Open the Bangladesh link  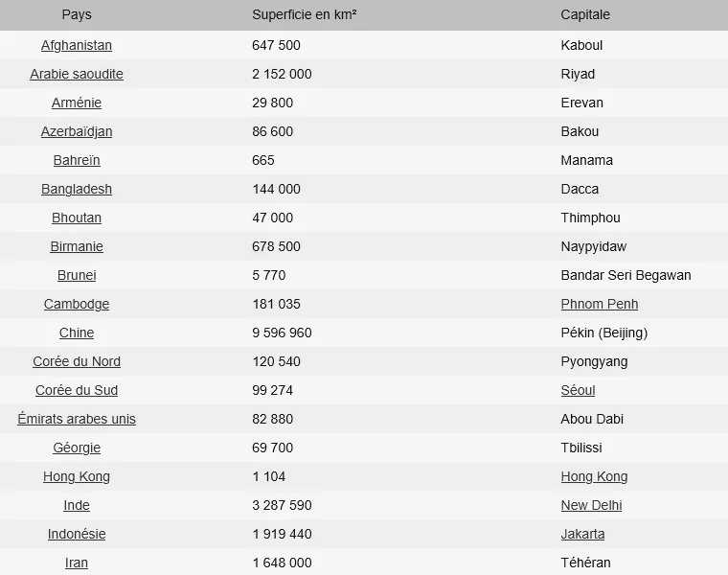[x=77, y=189]
